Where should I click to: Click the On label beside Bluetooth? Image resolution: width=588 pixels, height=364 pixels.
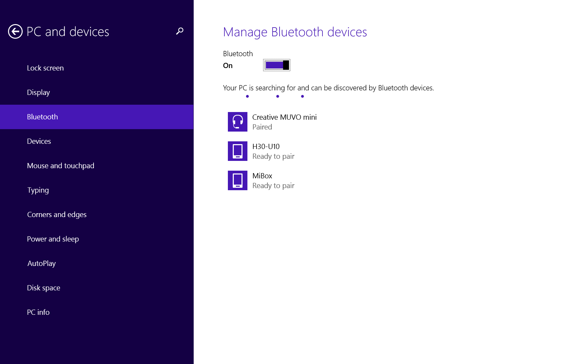tap(228, 65)
